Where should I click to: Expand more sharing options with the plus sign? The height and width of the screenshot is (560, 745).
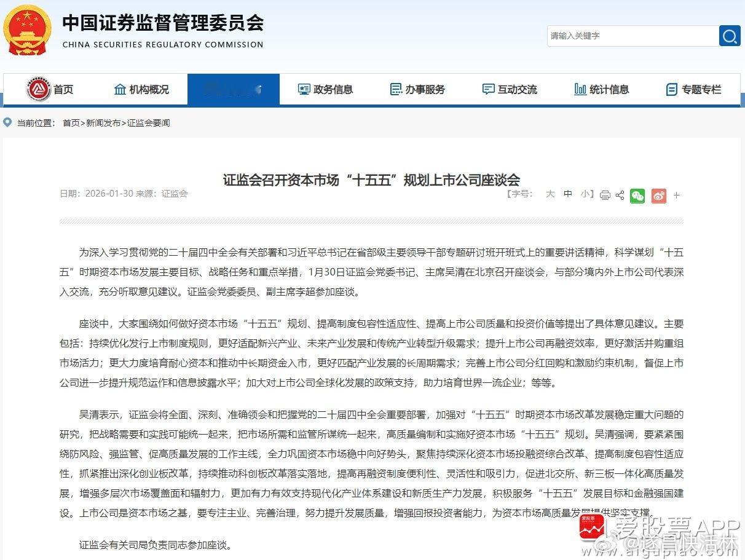tap(676, 195)
